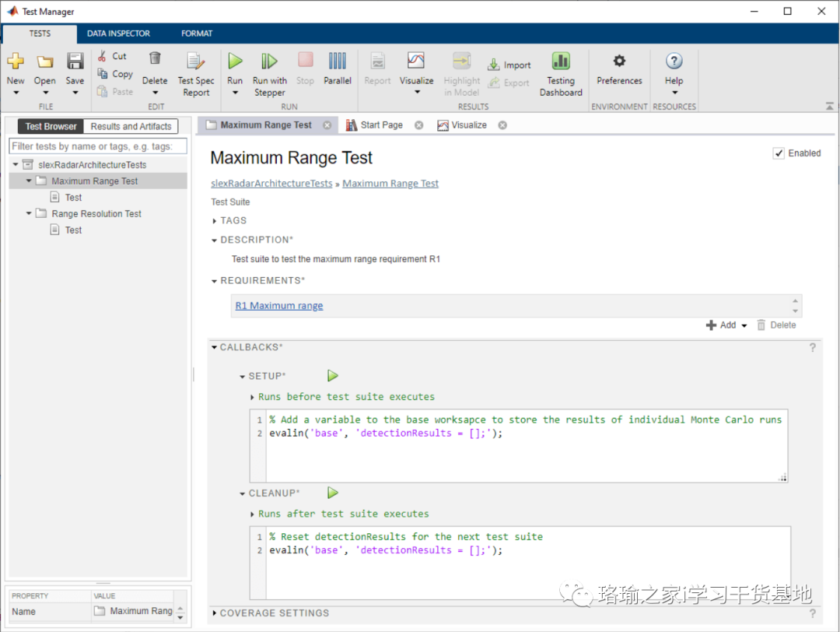Open the R1 Maximum range link
This screenshot has height=632, width=840.
click(x=279, y=306)
